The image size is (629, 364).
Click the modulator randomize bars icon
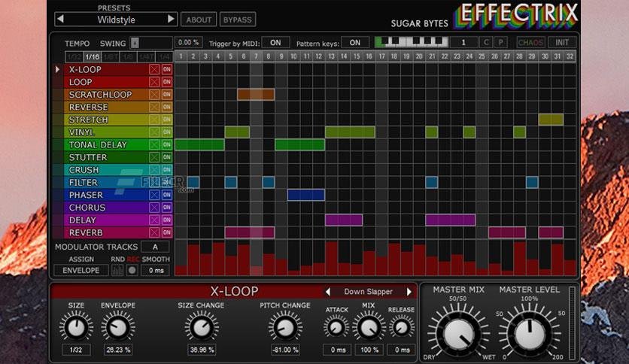click(x=117, y=270)
